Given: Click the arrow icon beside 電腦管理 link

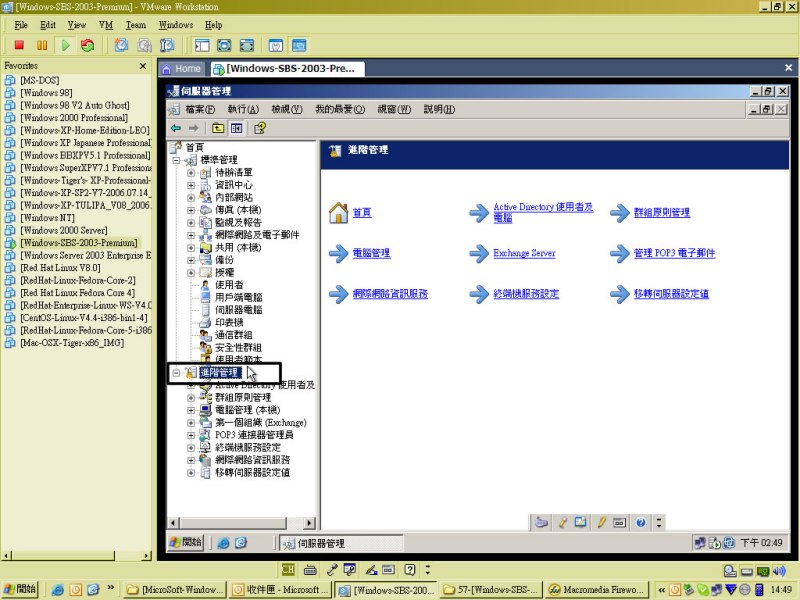Looking at the screenshot, I should pyautogui.click(x=338, y=253).
